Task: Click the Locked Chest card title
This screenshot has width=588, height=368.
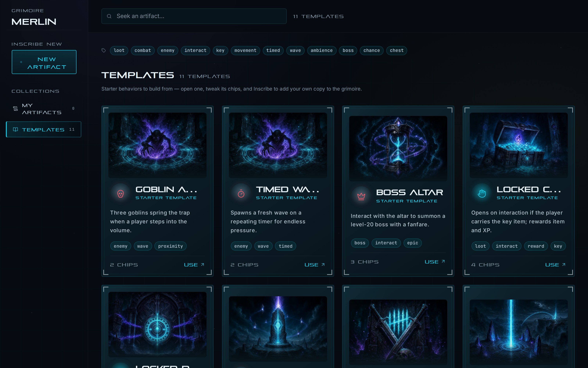Action: [528, 189]
